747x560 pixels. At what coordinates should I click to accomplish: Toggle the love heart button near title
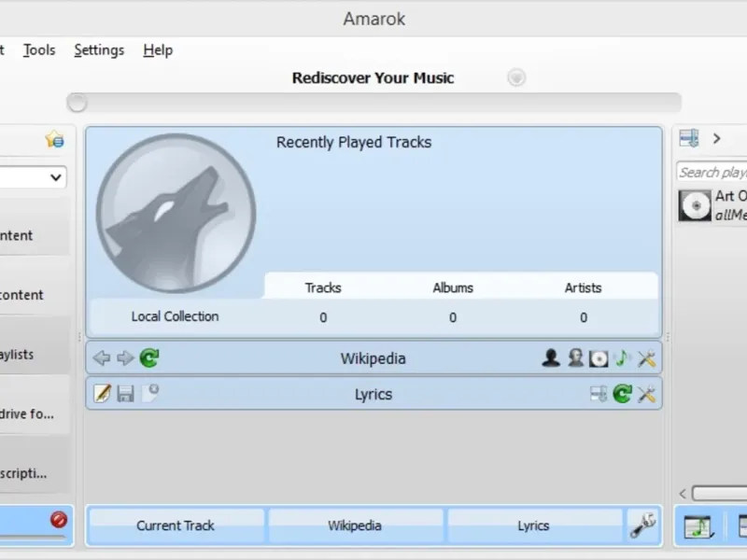[516, 77]
